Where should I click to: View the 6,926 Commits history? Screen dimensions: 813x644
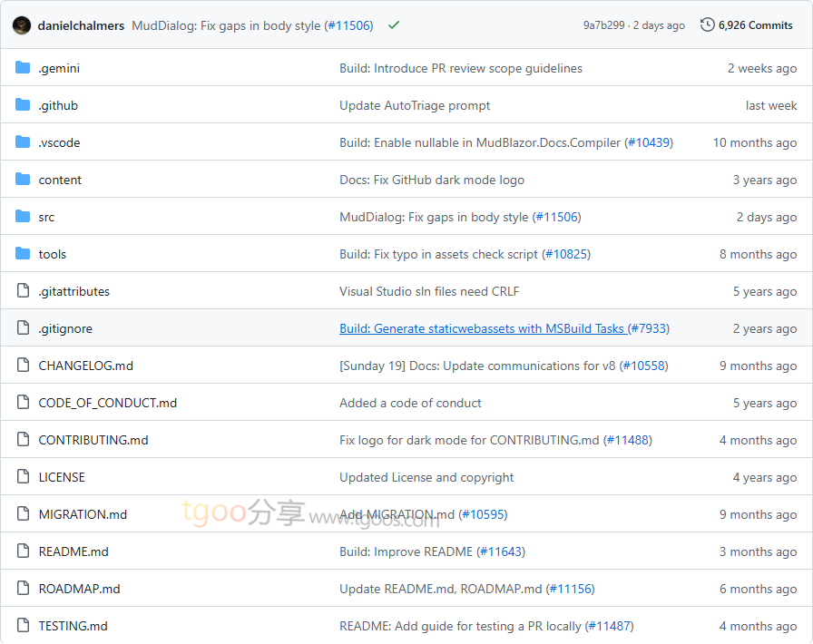(755, 25)
